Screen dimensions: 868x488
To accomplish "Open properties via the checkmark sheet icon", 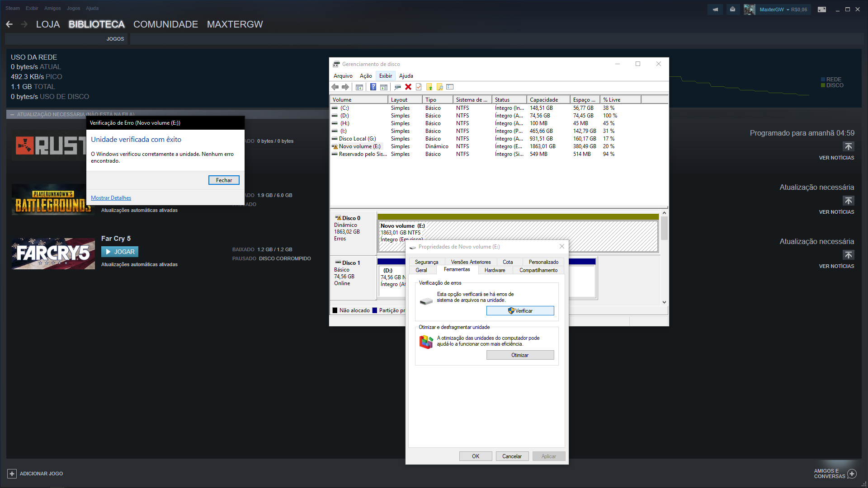I will coord(419,87).
